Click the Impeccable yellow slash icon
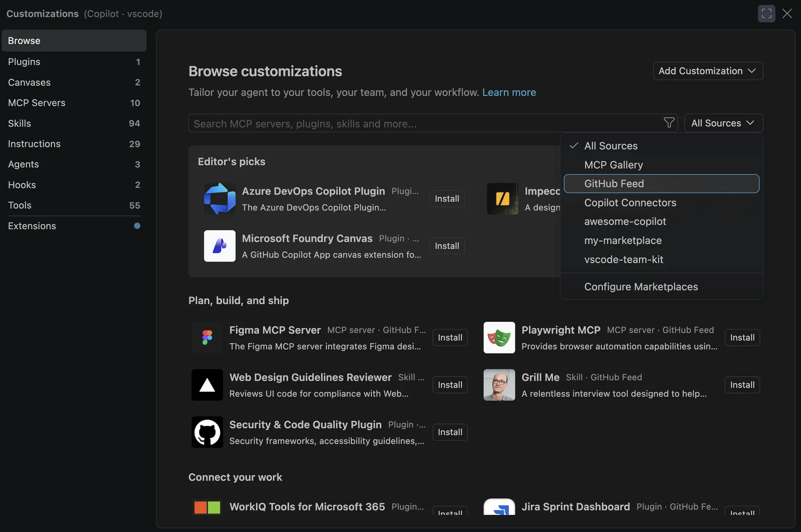The image size is (801, 532). click(x=503, y=199)
